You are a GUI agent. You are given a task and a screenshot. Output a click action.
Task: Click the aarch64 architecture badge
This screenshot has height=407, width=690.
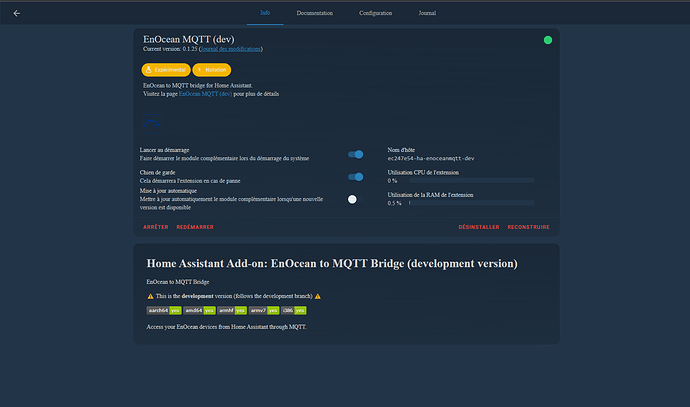click(163, 310)
